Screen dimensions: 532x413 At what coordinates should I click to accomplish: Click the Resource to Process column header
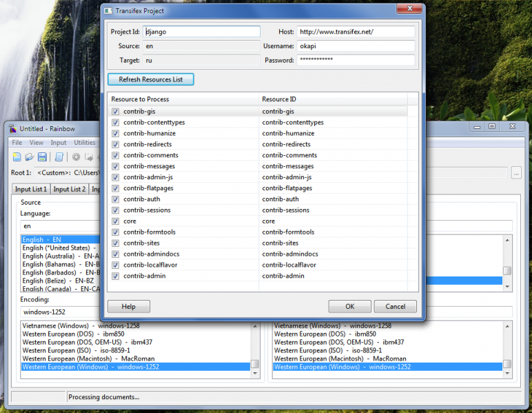pyautogui.click(x=183, y=99)
